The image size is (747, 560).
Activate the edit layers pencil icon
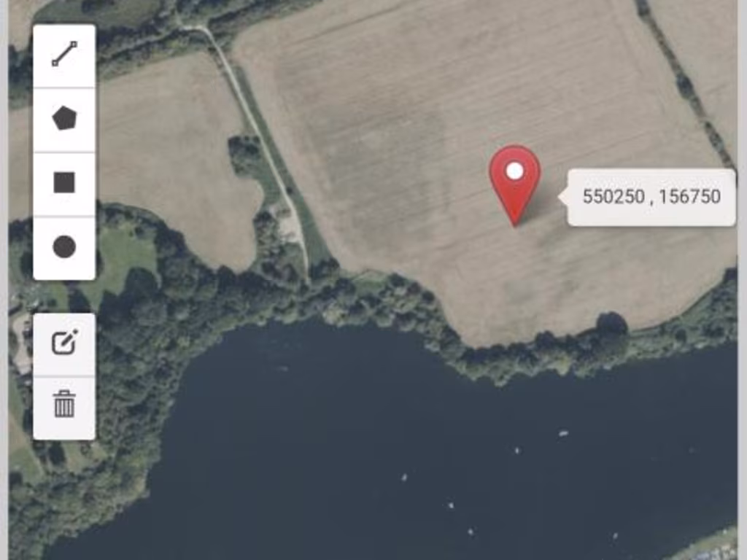[x=64, y=344]
